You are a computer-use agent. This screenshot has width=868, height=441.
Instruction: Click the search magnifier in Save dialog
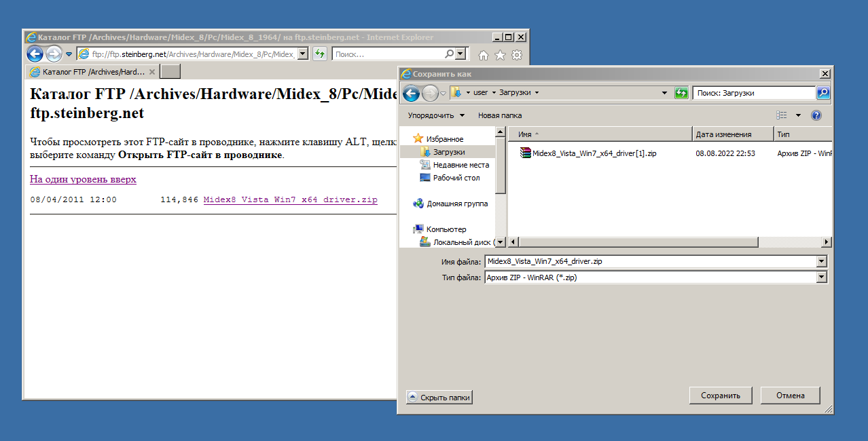tap(822, 93)
